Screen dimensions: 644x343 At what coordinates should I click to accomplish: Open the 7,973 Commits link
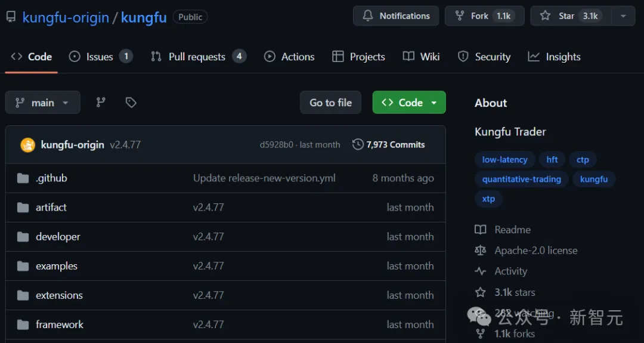pyautogui.click(x=395, y=144)
